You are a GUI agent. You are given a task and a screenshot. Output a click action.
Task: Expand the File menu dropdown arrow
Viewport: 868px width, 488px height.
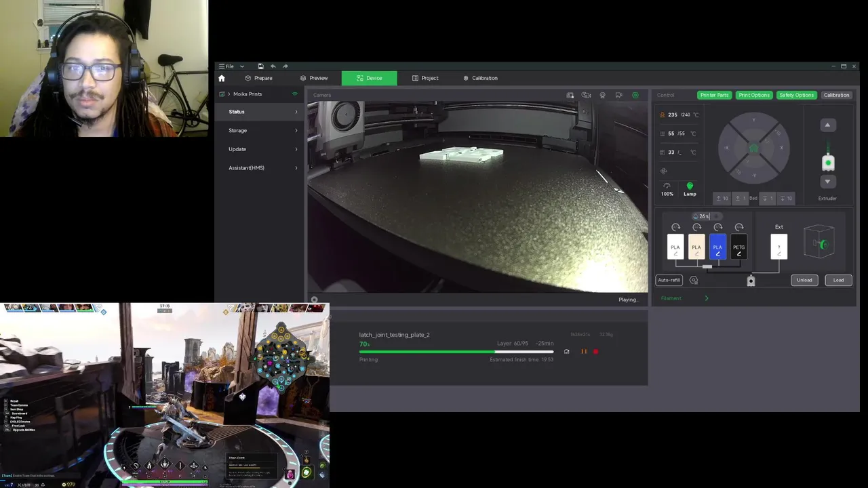click(x=242, y=66)
